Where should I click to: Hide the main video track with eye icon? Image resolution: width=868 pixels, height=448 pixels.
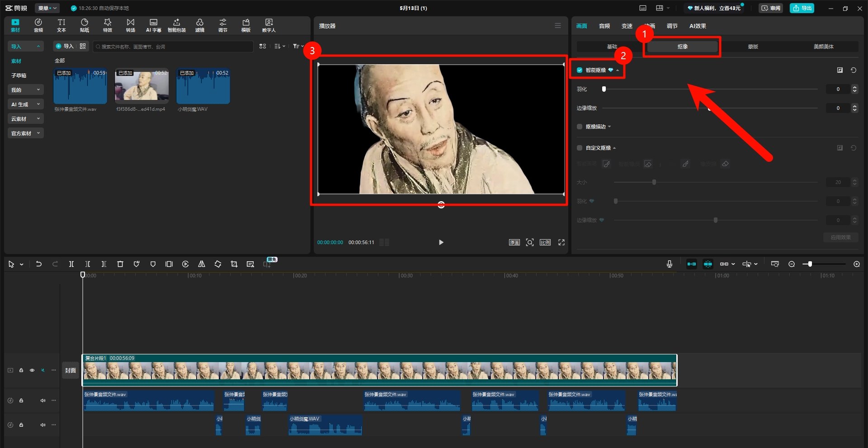[x=32, y=370]
